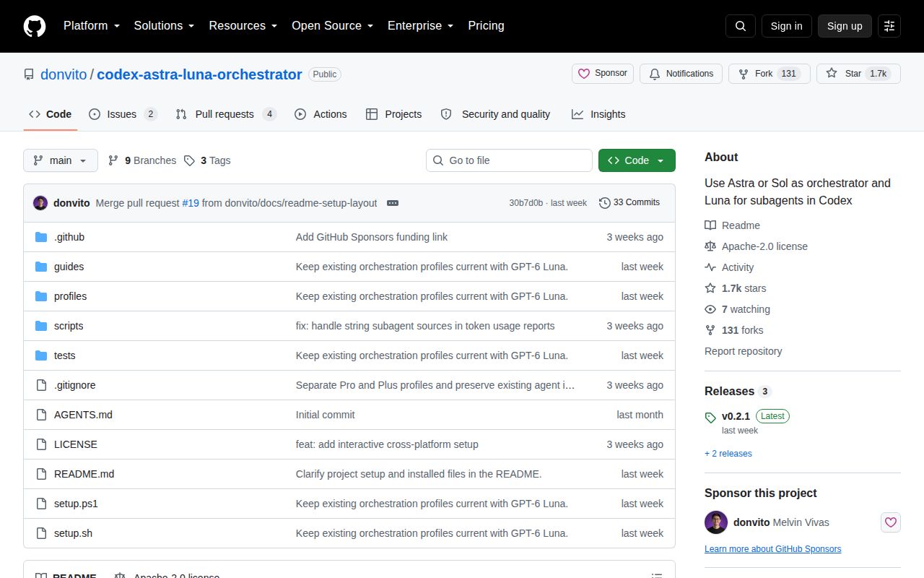924x578 pixels.
Task: Open the guides folder
Action: tap(69, 267)
